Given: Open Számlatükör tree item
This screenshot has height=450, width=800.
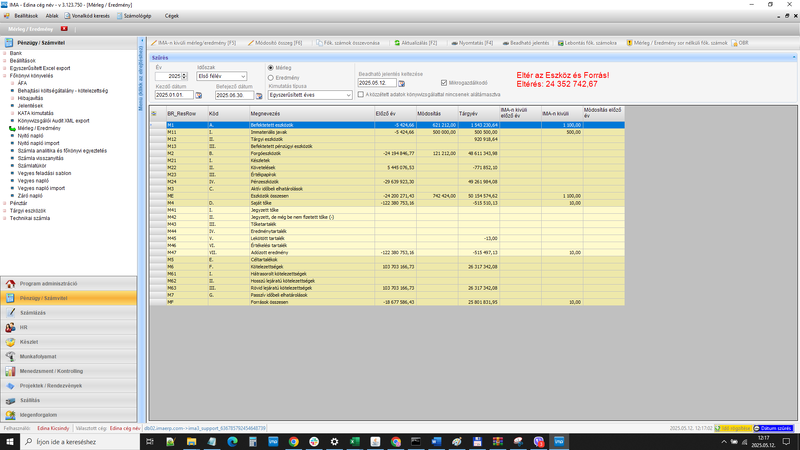Looking at the screenshot, I should coord(32,166).
